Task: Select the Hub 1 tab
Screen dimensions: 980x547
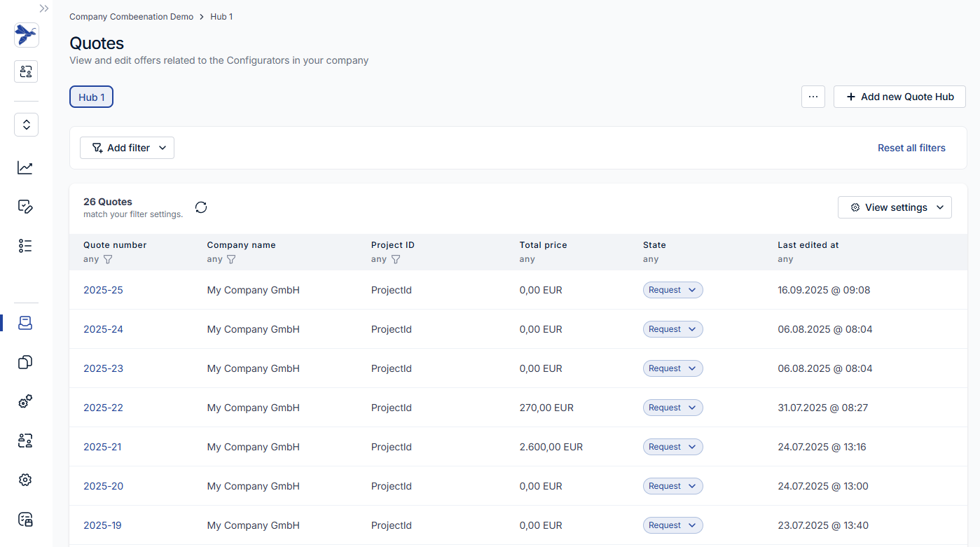Action: 91,97
